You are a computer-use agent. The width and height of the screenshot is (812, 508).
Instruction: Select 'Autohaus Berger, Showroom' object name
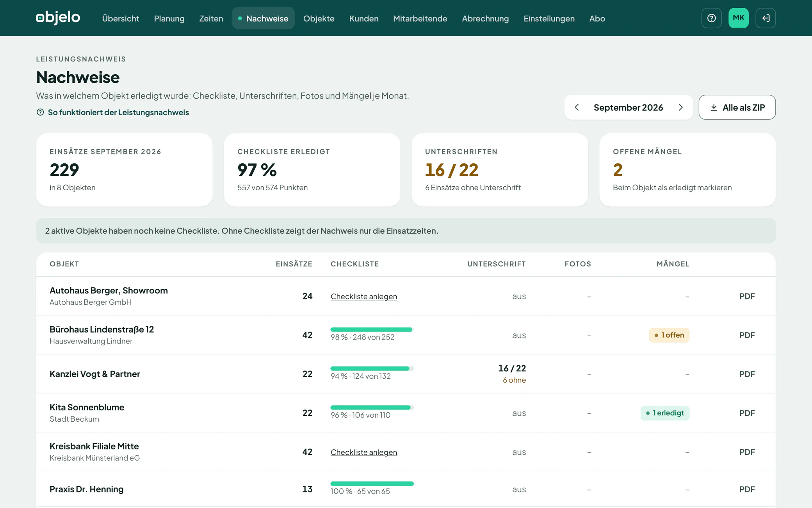[109, 290]
